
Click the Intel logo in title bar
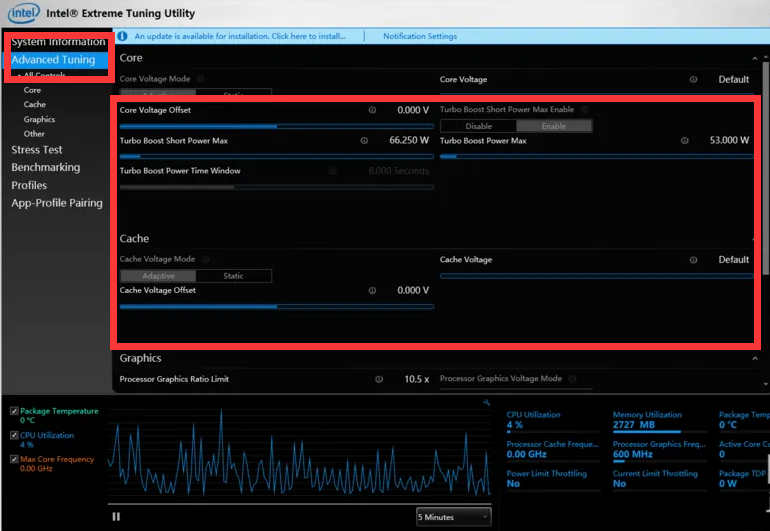point(23,13)
